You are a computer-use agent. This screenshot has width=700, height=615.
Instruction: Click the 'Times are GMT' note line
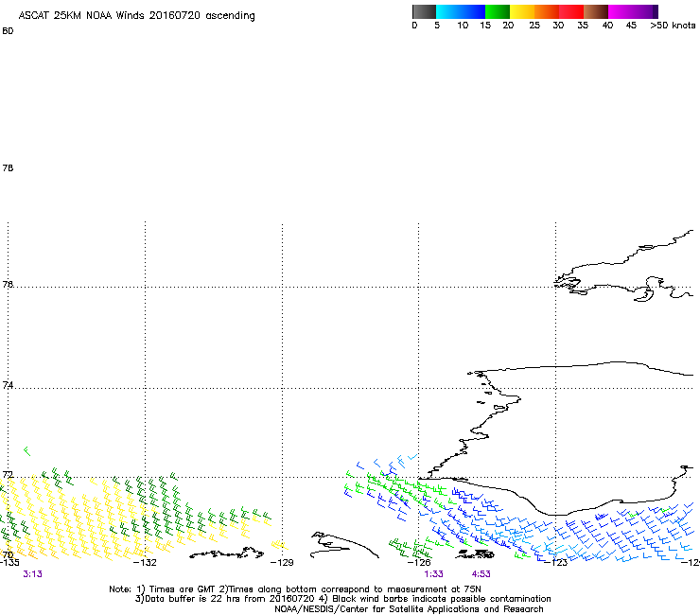point(295,589)
